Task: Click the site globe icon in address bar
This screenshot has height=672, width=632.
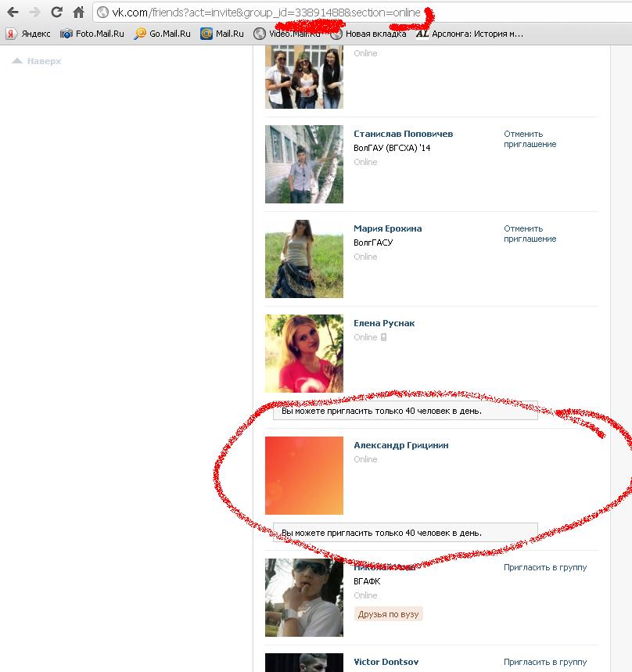Action: click(102, 13)
